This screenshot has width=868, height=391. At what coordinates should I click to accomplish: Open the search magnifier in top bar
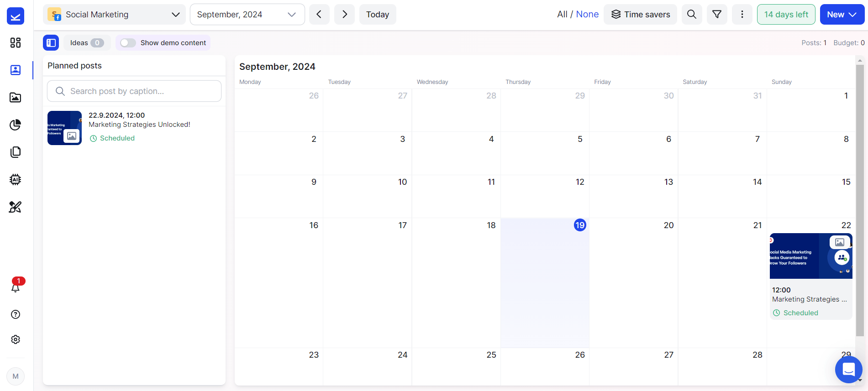[692, 15]
